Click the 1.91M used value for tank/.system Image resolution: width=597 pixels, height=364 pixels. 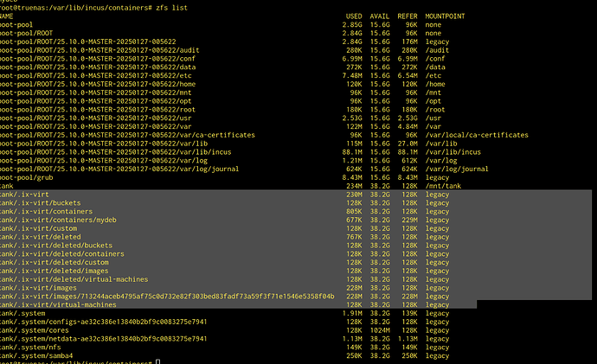click(352, 313)
